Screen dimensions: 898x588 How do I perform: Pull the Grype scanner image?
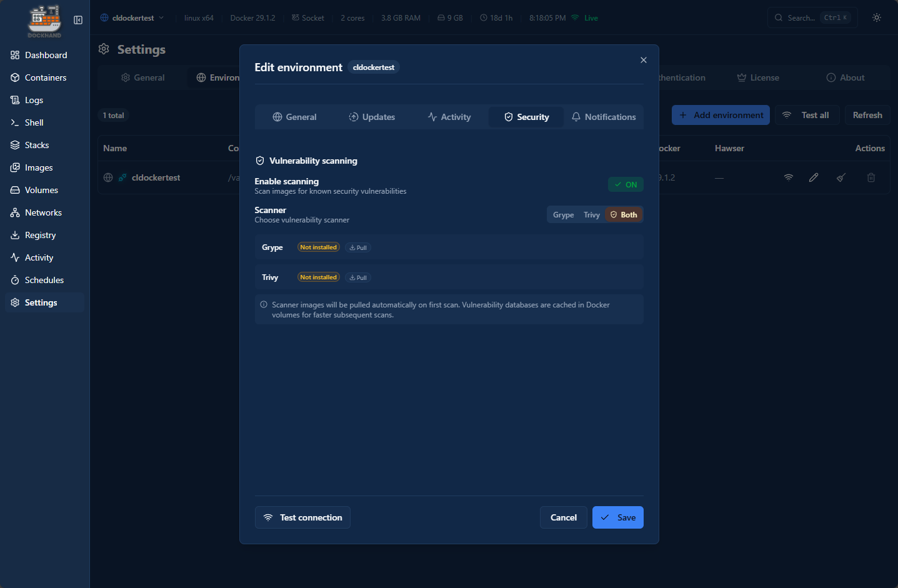357,247
